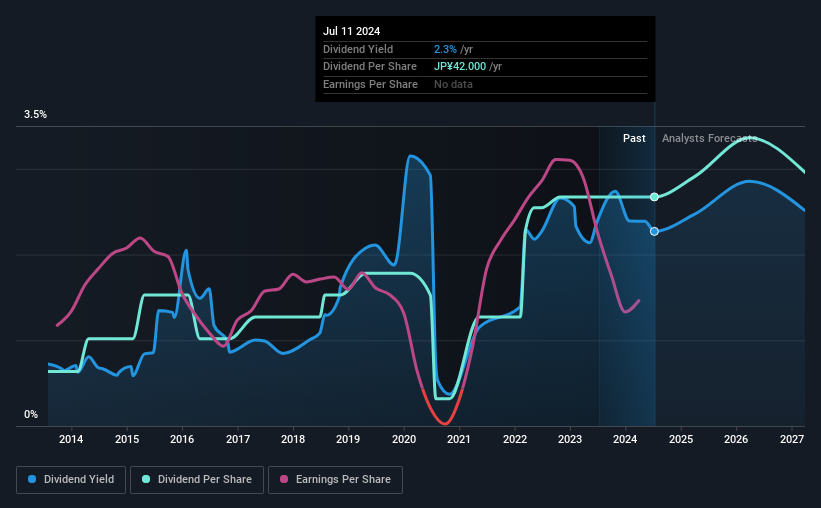The height and width of the screenshot is (508, 821).
Task: Click the 2018 x-axis label
Action: [x=293, y=439]
